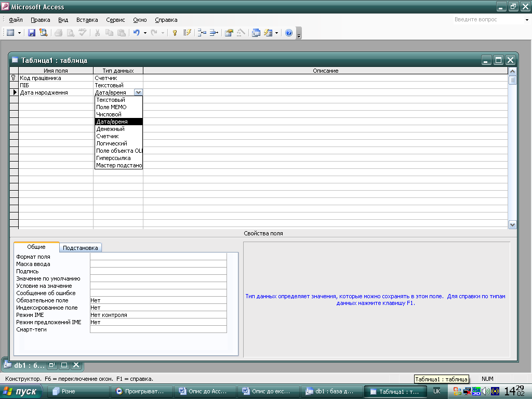
Task: Click the Build wand icon
Action: pos(241,33)
